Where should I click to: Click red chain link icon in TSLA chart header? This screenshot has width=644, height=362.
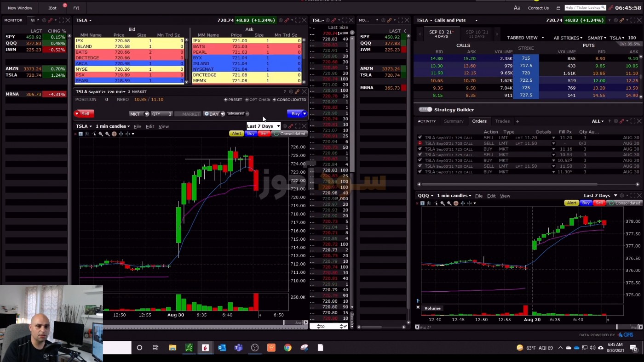click(x=291, y=126)
